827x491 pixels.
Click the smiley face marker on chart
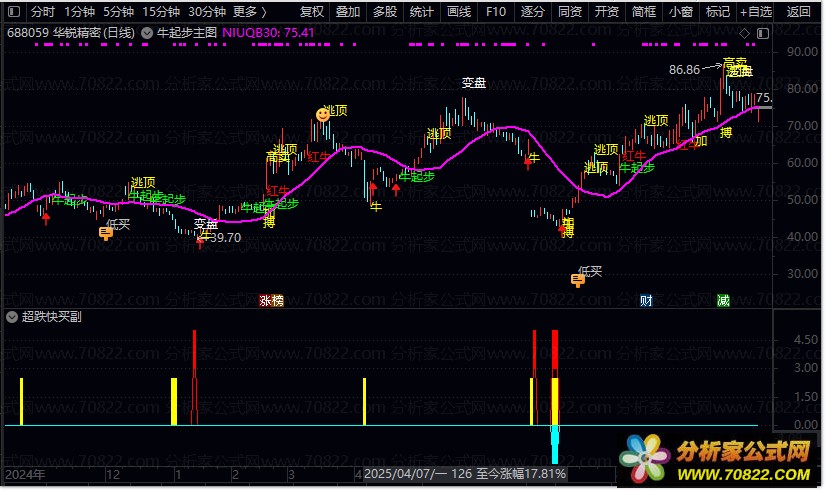pos(322,114)
